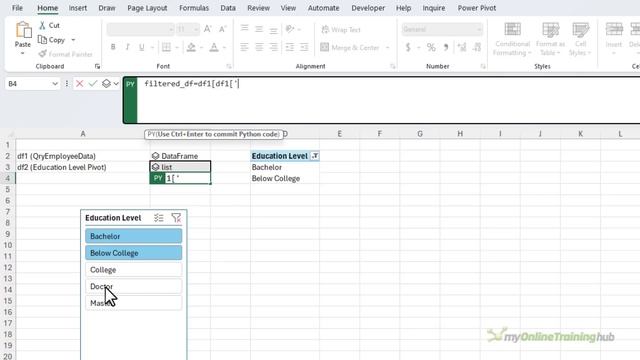
Task: Click Decrease Indent icon
Action: tap(289, 47)
